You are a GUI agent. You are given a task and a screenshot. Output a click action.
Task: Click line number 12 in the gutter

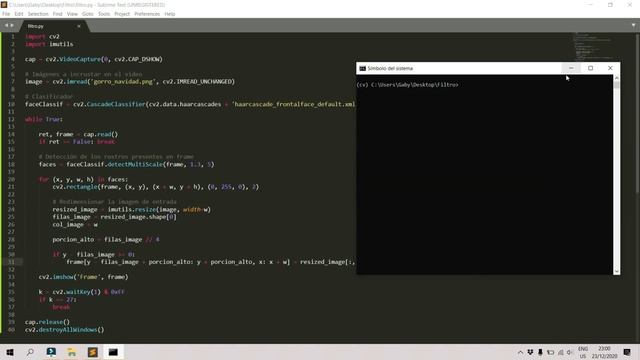tap(11, 119)
